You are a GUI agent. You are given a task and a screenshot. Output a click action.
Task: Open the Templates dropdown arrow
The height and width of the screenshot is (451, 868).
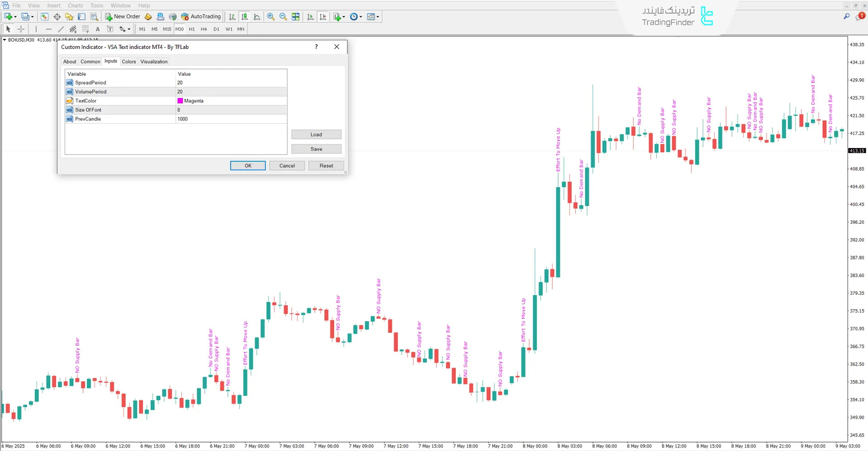click(378, 17)
